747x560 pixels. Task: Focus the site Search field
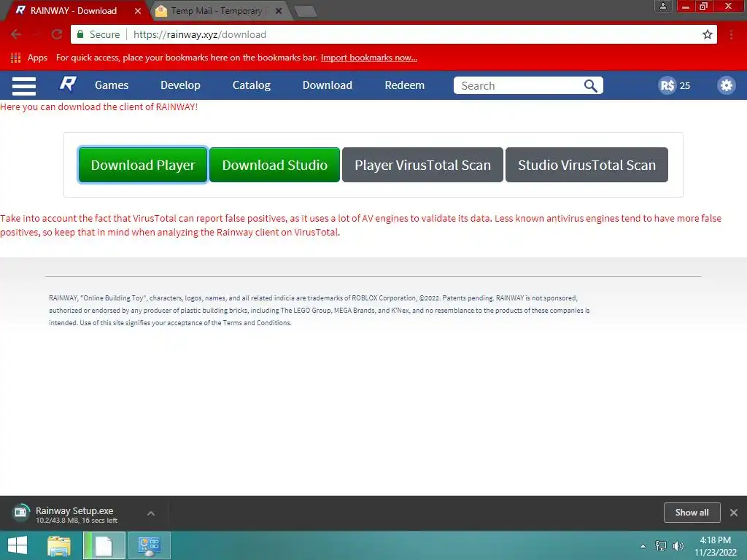click(519, 86)
